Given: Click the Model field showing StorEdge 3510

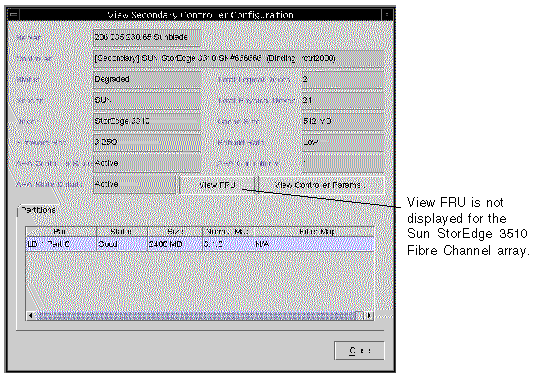Looking at the screenshot, I should (x=147, y=121).
